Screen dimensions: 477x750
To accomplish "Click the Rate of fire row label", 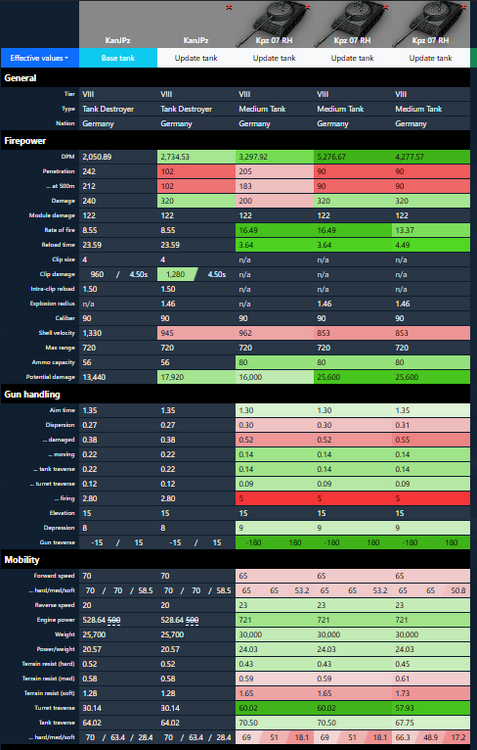I will (60, 230).
